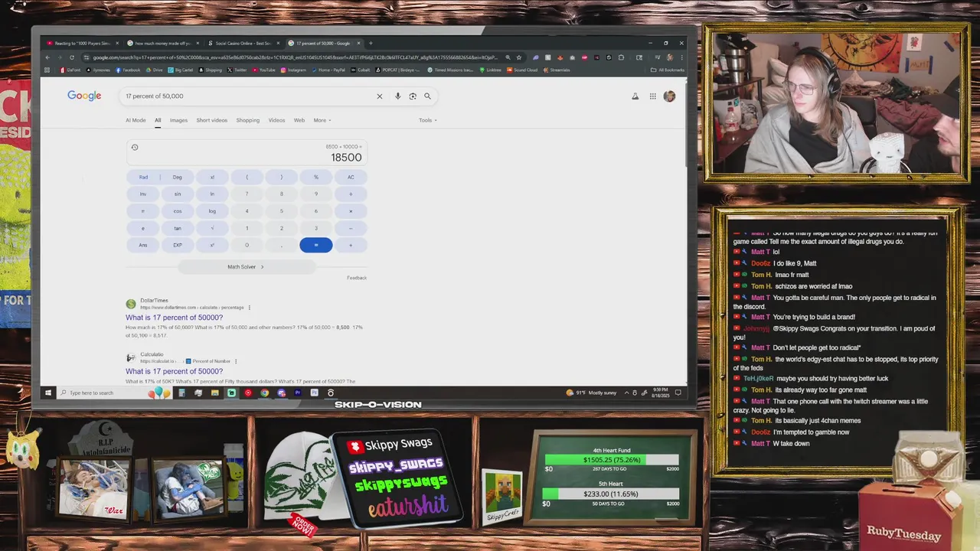Click calculator multiplication key
980x551 pixels.
point(351,210)
